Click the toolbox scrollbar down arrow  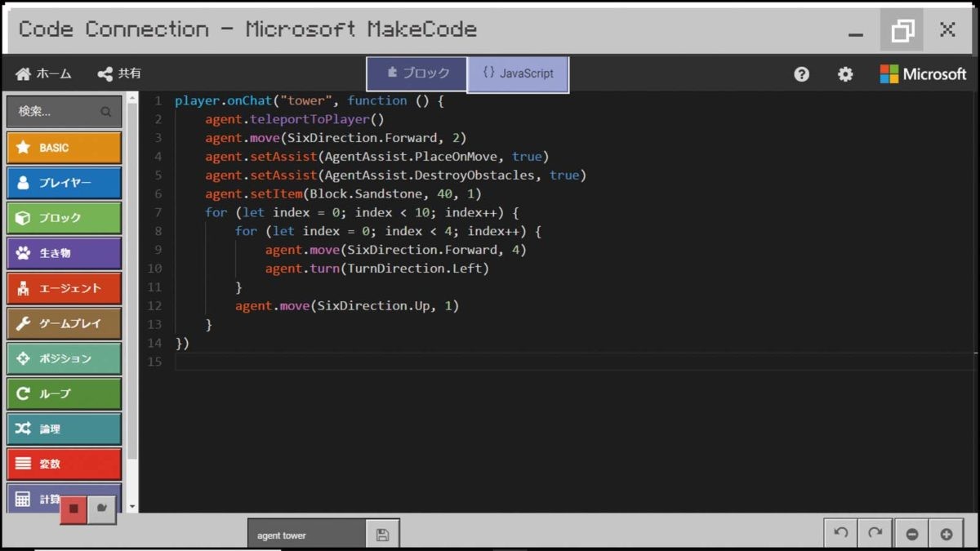(x=132, y=507)
